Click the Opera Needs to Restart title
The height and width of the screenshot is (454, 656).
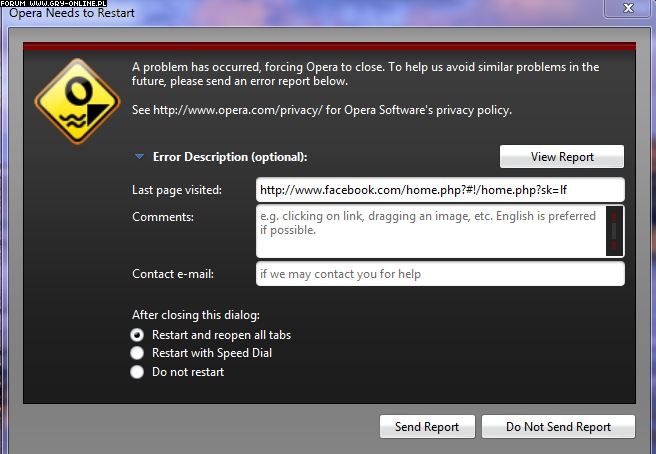(72, 13)
